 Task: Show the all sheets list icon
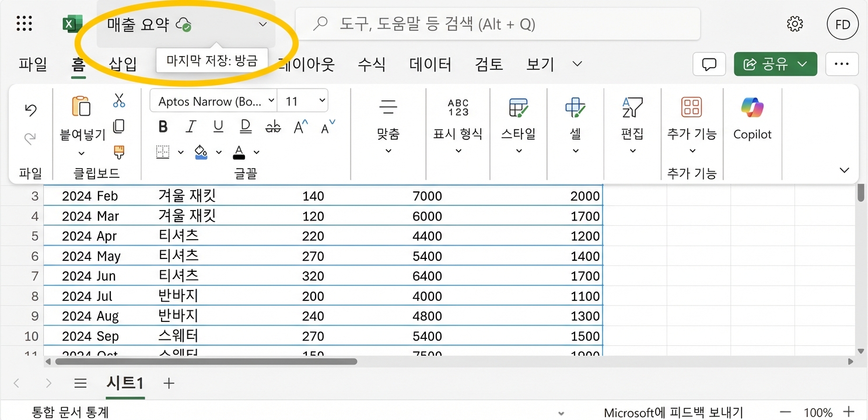[x=80, y=383]
